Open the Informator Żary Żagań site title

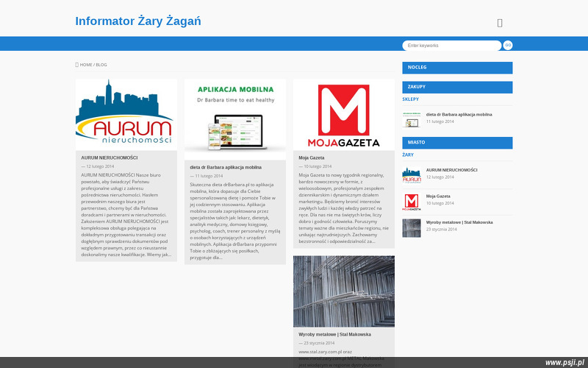pos(138,21)
